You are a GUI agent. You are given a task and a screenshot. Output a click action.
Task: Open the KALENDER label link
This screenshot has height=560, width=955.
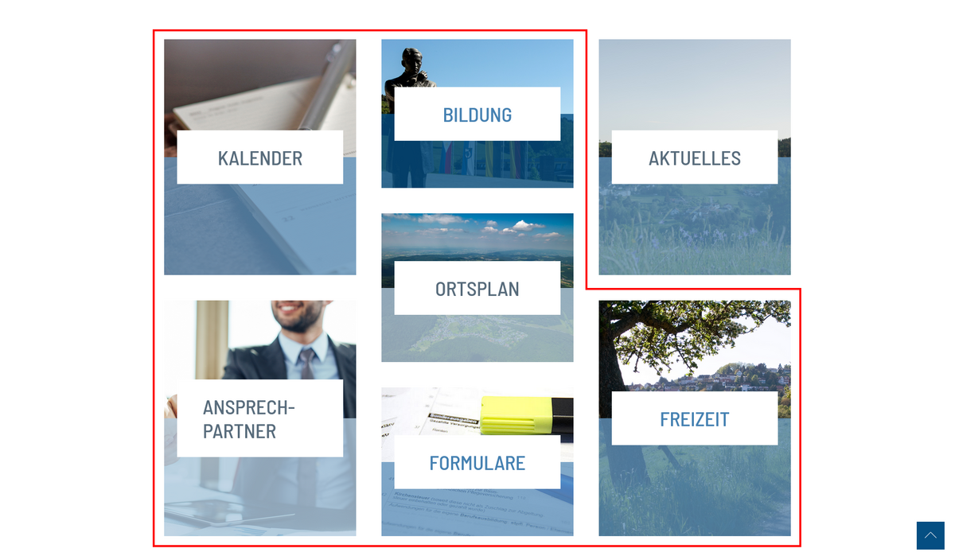[x=260, y=157]
